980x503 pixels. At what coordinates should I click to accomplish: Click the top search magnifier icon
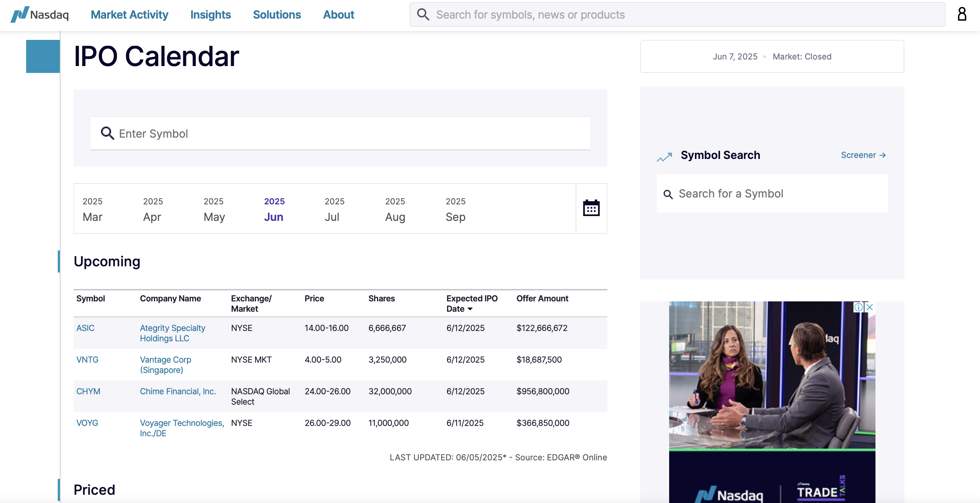click(x=423, y=14)
